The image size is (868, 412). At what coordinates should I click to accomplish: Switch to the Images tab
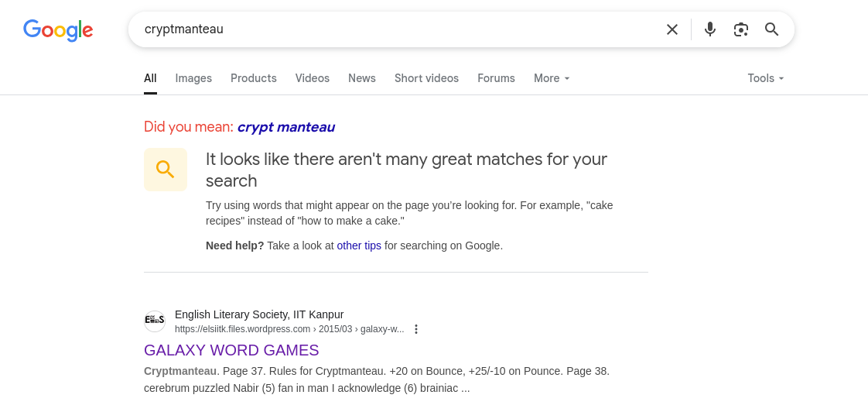(x=193, y=78)
